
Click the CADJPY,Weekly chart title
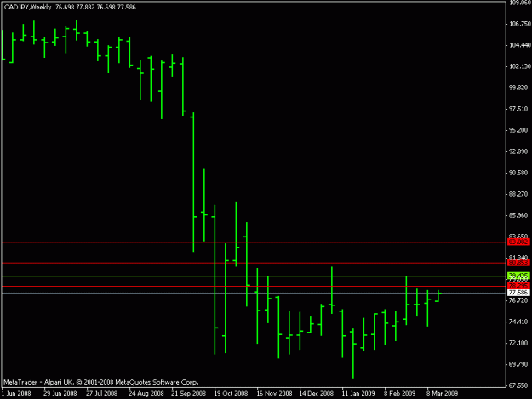27,7
